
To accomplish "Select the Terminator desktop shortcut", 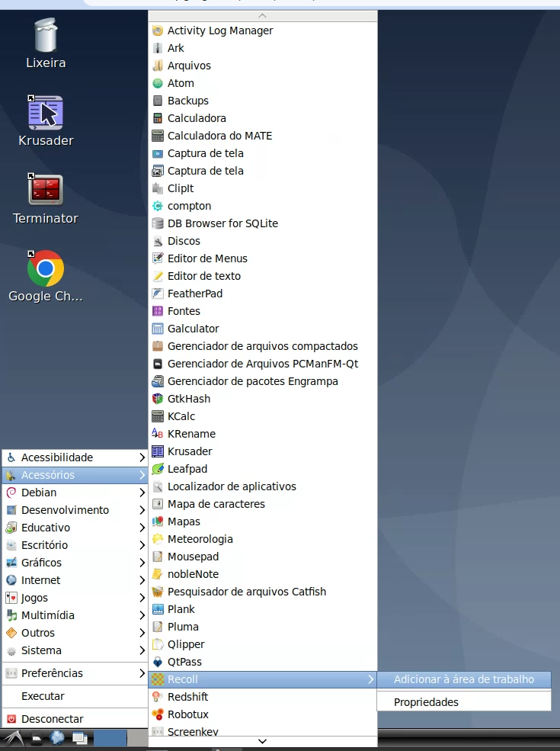I will click(46, 198).
